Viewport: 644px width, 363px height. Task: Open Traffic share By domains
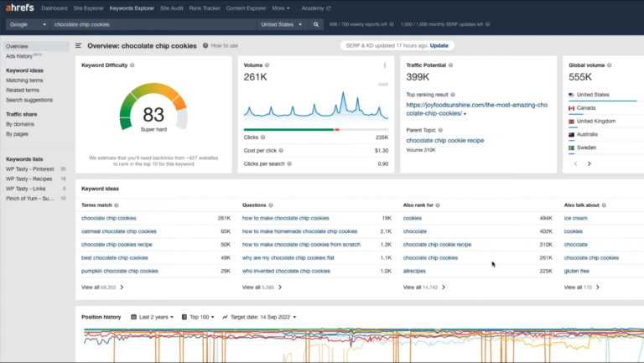(20, 124)
